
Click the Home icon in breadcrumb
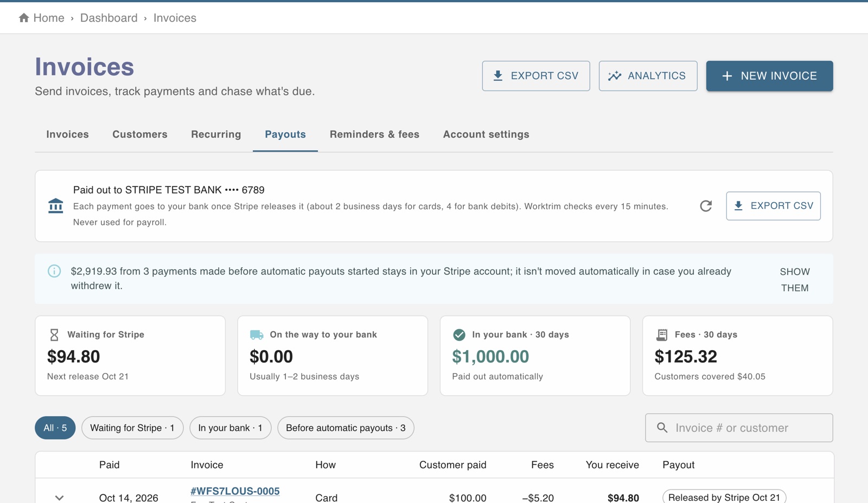pyautogui.click(x=24, y=18)
